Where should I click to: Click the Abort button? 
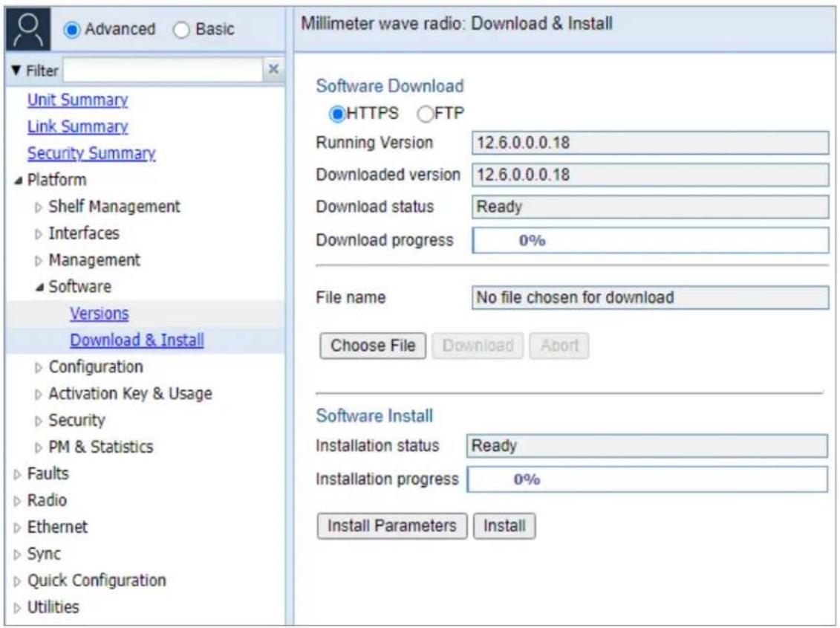(559, 346)
